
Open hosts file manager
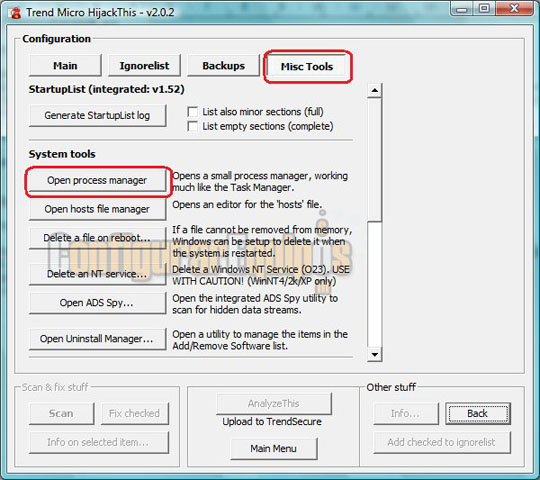(x=97, y=209)
